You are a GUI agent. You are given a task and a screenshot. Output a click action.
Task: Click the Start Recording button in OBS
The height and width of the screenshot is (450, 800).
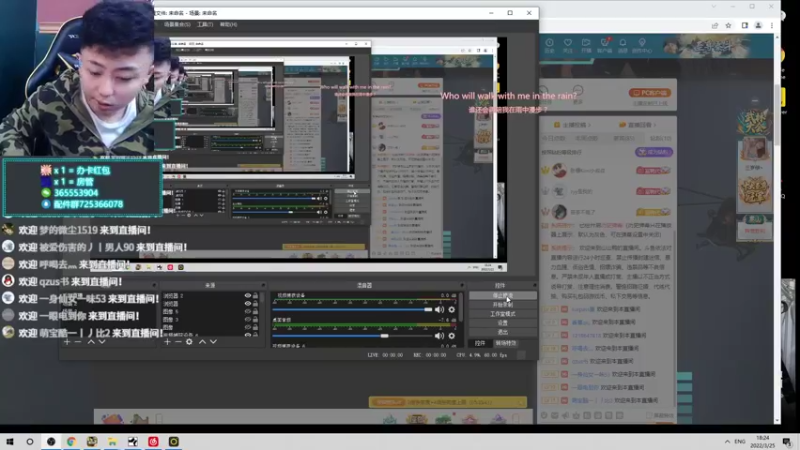pyautogui.click(x=503, y=305)
